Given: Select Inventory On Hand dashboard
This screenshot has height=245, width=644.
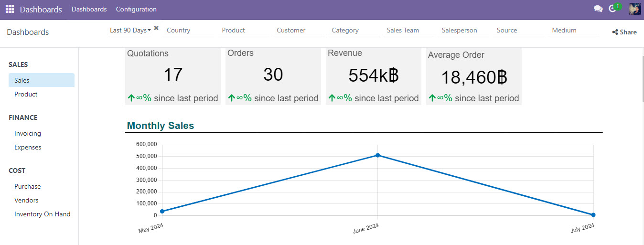Looking at the screenshot, I should pos(42,214).
